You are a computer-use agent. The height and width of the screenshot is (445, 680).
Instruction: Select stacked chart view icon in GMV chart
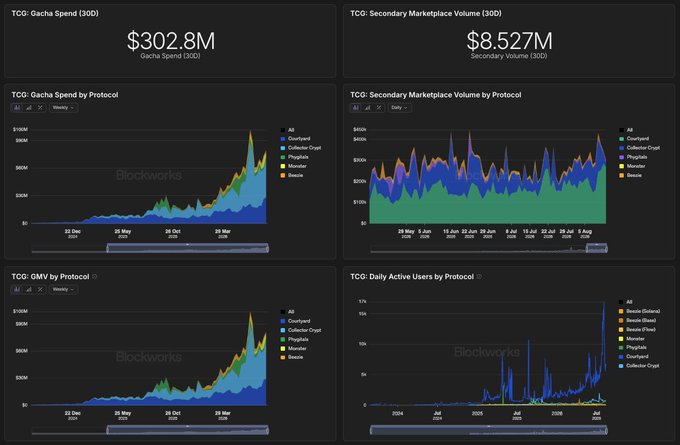point(17,289)
